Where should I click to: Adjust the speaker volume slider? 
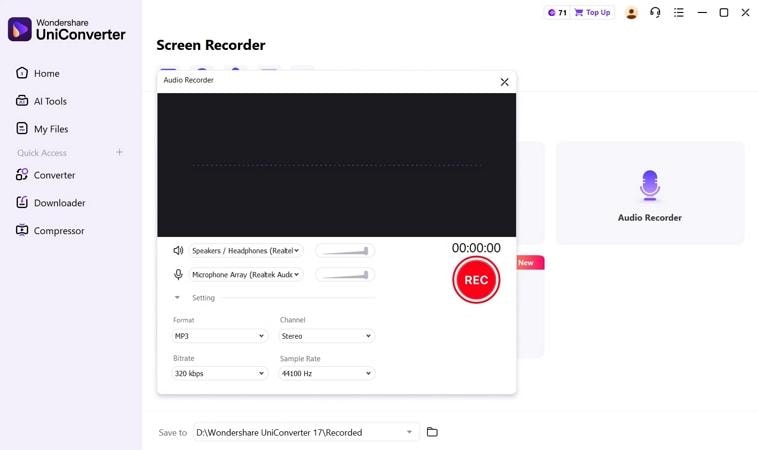tap(345, 251)
